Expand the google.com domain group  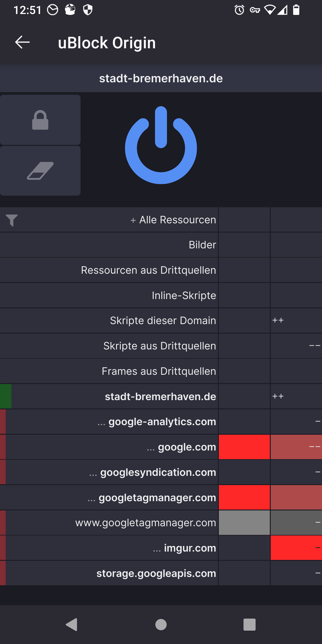coord(181,447)
